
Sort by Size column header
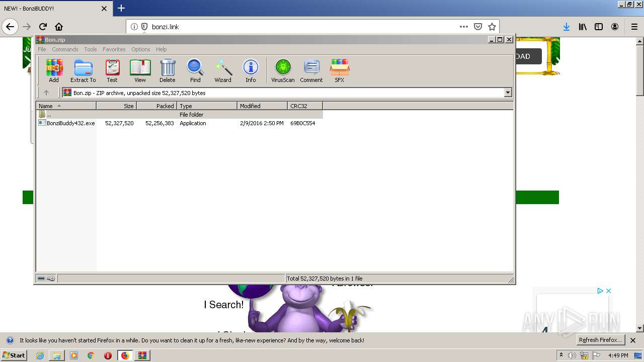(116, 106)
